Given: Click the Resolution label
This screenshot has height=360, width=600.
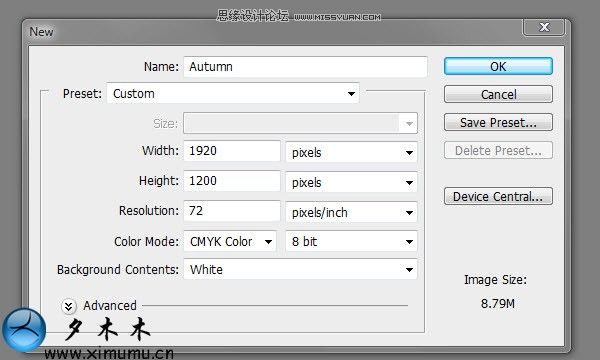Looking at the screenshot, I should point(148,211).
